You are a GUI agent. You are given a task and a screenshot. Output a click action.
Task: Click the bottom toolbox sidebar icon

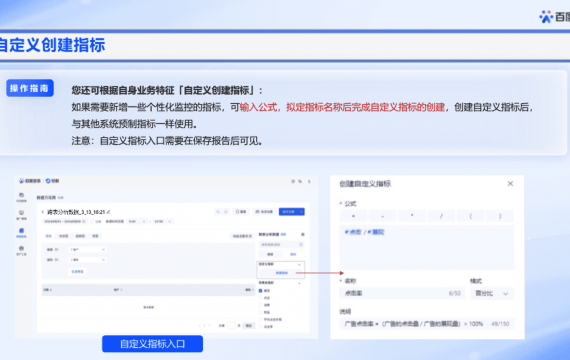[21, 248]
